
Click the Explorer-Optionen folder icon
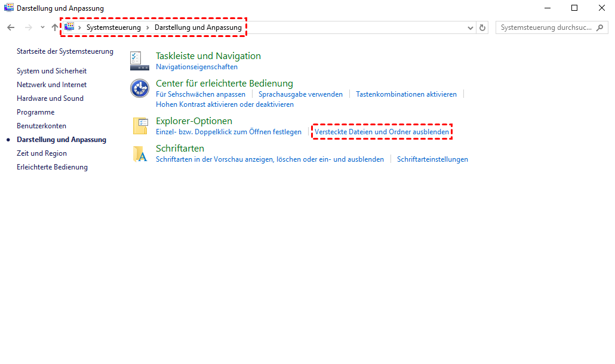pos(140,126)
